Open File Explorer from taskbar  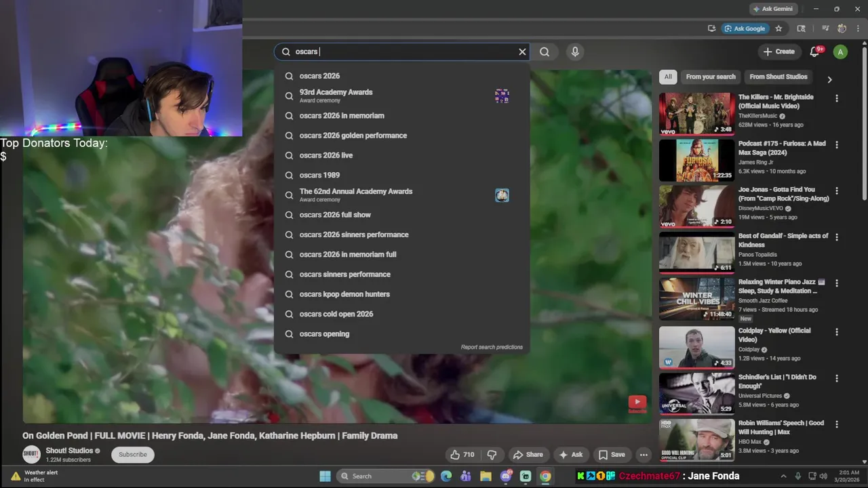pyautogui.click(x=486, y=476)
